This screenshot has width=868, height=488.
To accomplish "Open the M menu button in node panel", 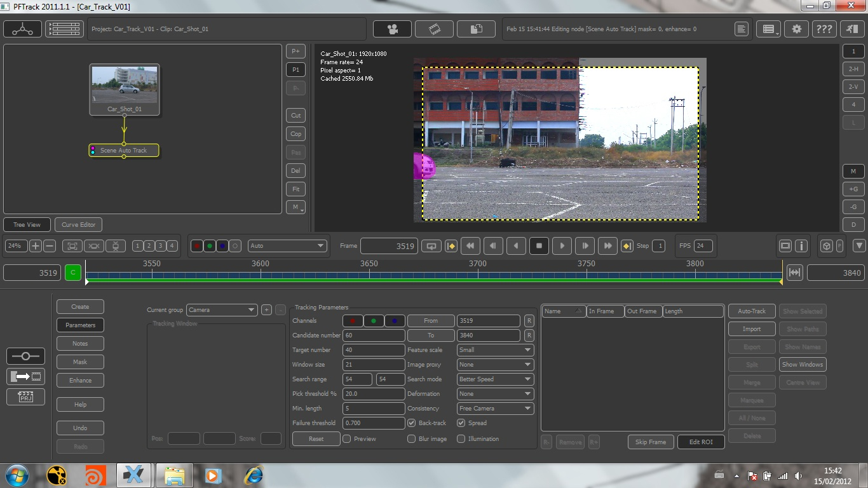I will 295,207.
